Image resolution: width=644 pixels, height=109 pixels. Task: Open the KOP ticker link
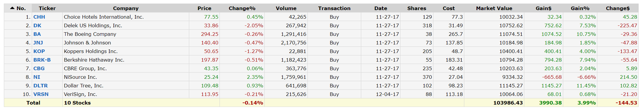tap(39, 51)
